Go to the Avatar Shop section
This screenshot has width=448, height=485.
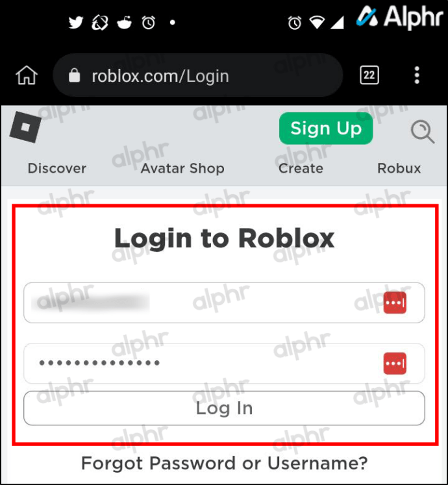[x=182, y=169]
